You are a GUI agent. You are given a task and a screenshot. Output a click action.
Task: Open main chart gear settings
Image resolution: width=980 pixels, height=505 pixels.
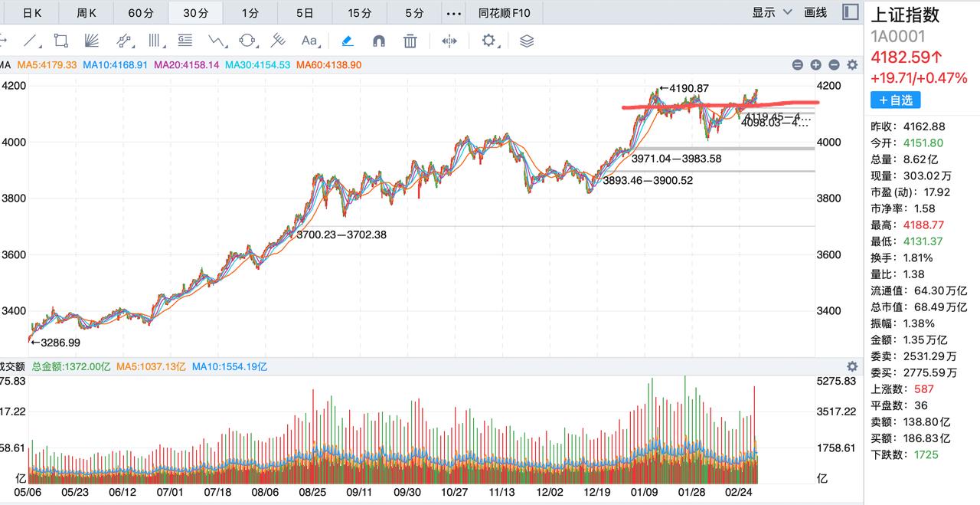852,65
